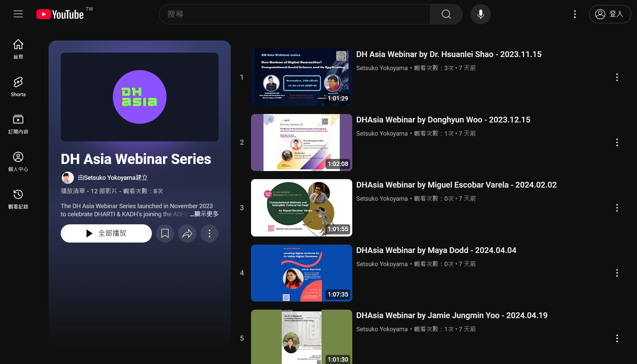Open 訂閱內容 subscriptions in sidebar
637x364 pixels.
18,124
